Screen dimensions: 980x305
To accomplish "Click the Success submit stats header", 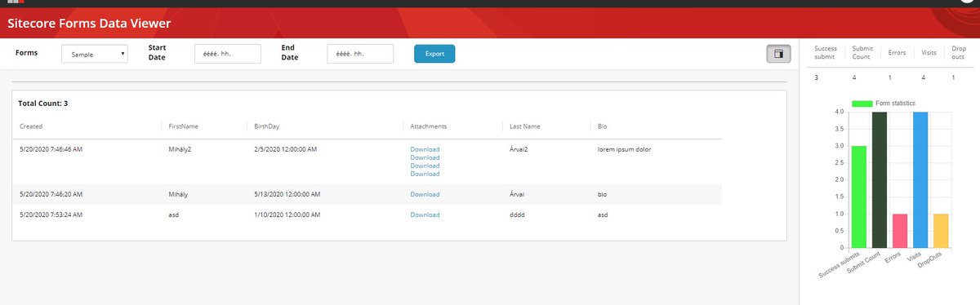I will coord(826,53).
